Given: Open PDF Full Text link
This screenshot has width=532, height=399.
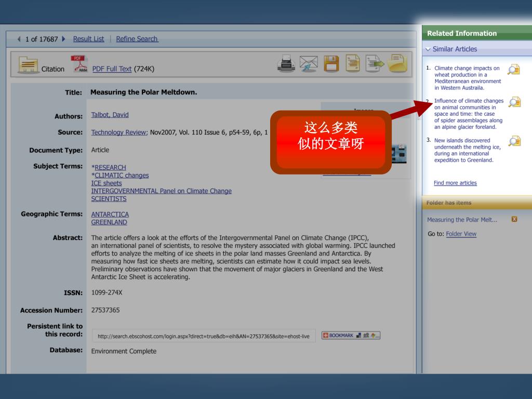Looking at the screenshot, I should pos(112,69).
